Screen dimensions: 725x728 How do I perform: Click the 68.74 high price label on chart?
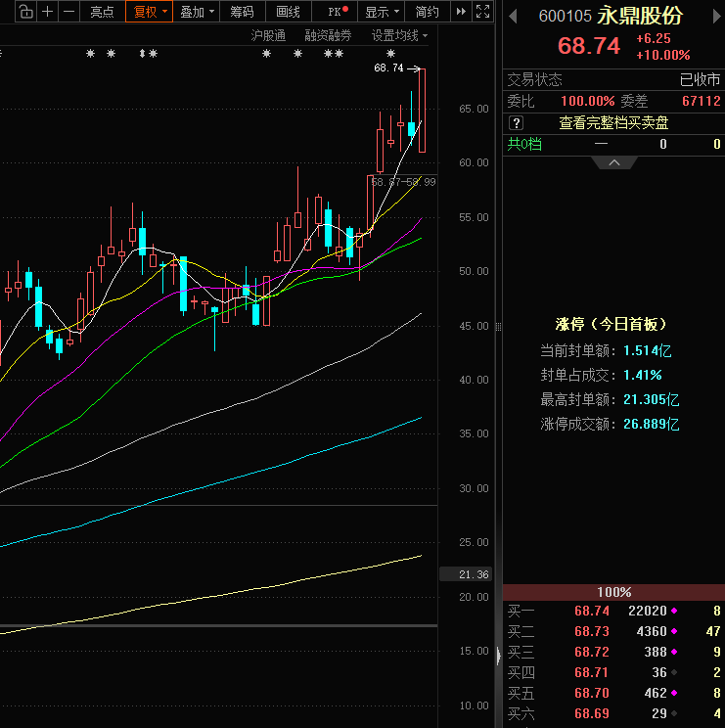(x=389, y=68)
